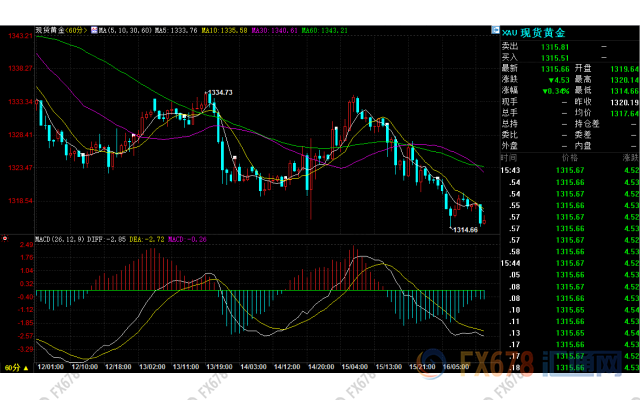Click the 14/12:00 time axis label

coord(287,367)
